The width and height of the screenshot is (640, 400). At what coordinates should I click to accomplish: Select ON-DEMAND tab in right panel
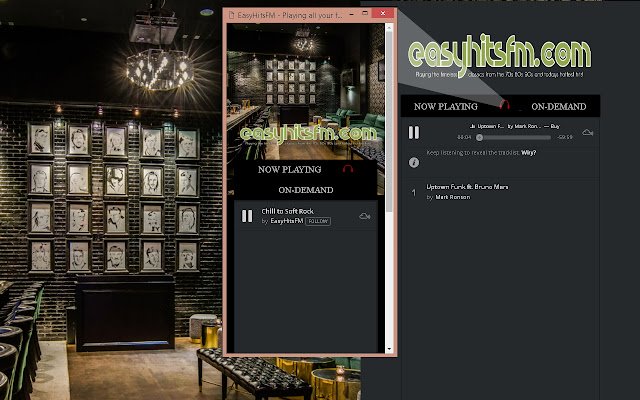559,107
